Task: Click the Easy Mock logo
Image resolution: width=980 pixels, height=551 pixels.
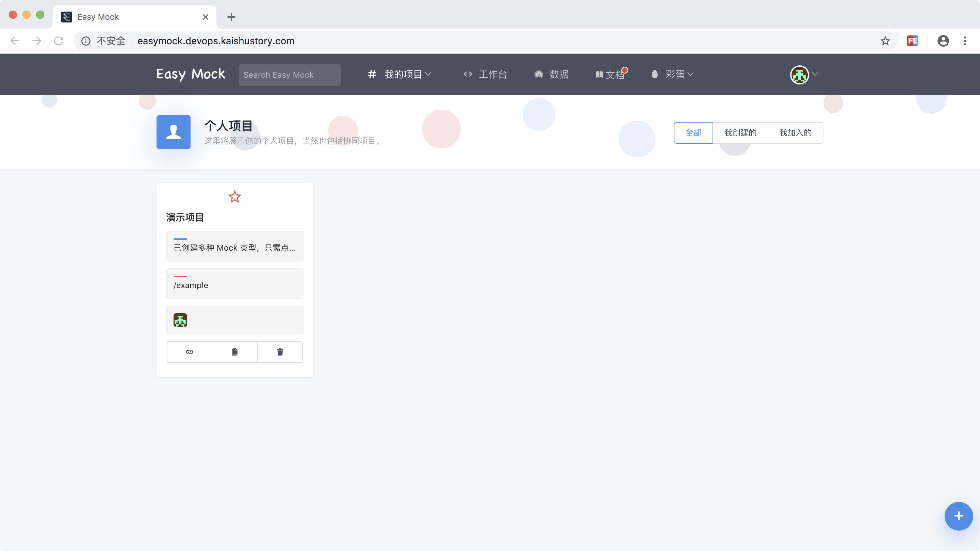Action: tap(191, 74)
